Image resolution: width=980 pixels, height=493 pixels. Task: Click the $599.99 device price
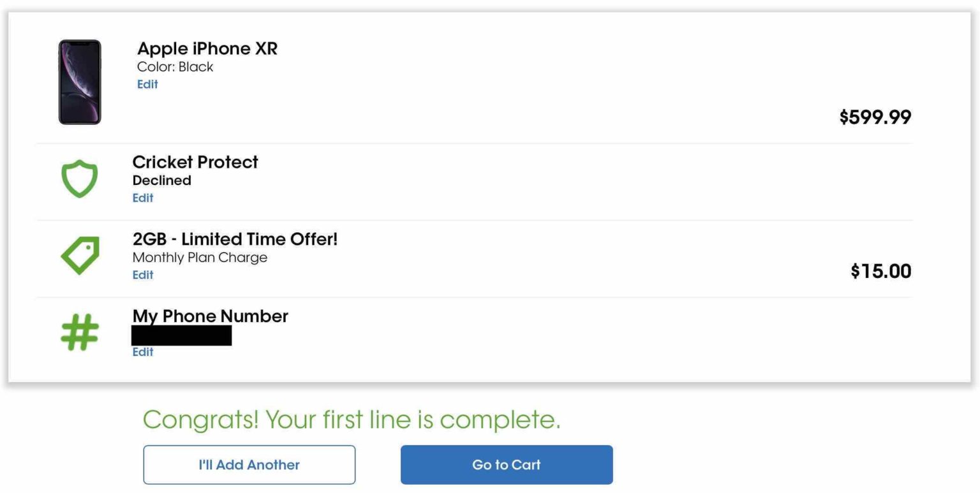[x=875, y=117]
